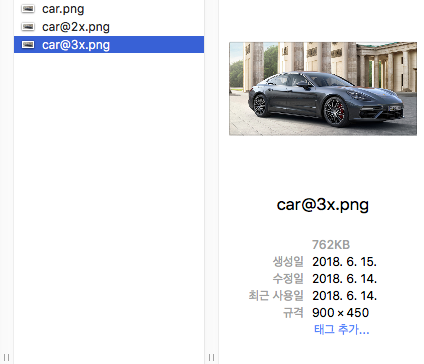Viewport: 424px width, 364px height.
Task: Select the car.png file icon
Action: [x=28, y=9]
